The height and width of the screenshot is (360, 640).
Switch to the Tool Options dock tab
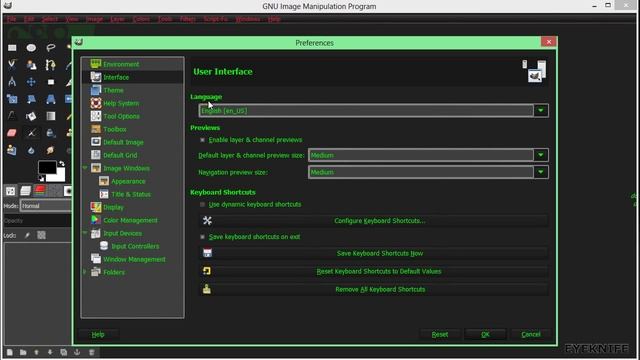(x=10, y=191)
